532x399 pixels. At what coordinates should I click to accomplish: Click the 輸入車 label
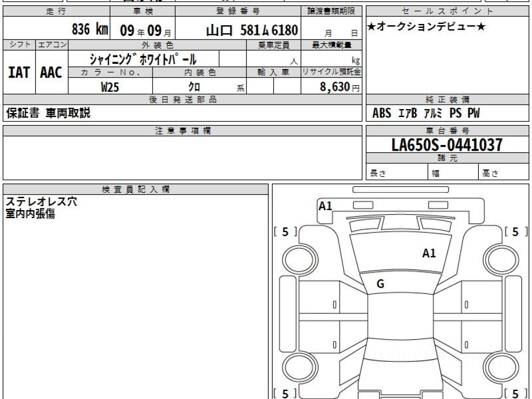[x=274, y=72]
